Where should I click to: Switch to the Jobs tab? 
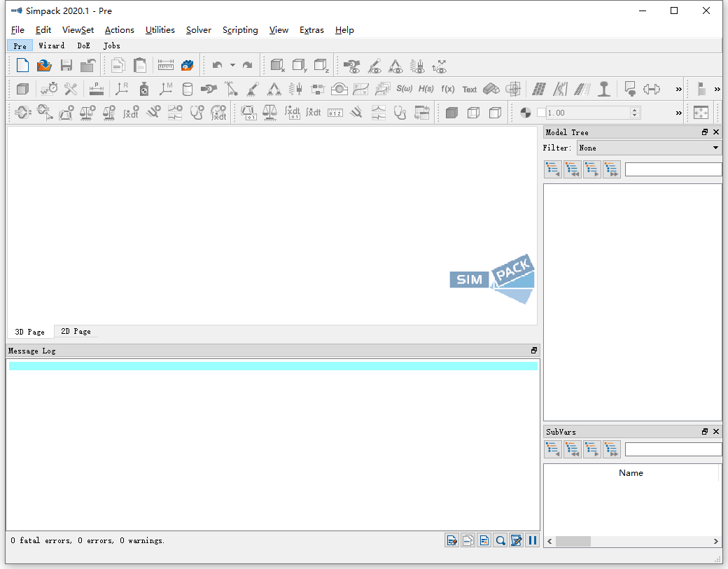111,45
